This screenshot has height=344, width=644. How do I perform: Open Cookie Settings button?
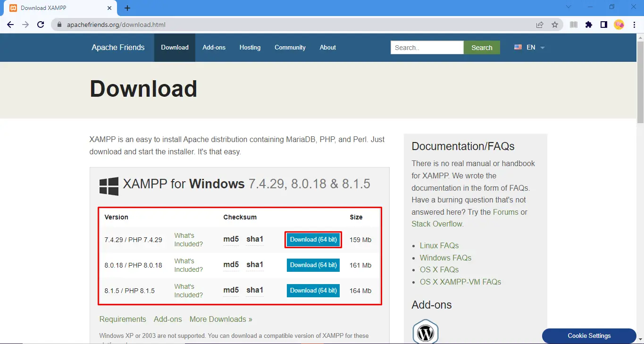click(589, 336)
